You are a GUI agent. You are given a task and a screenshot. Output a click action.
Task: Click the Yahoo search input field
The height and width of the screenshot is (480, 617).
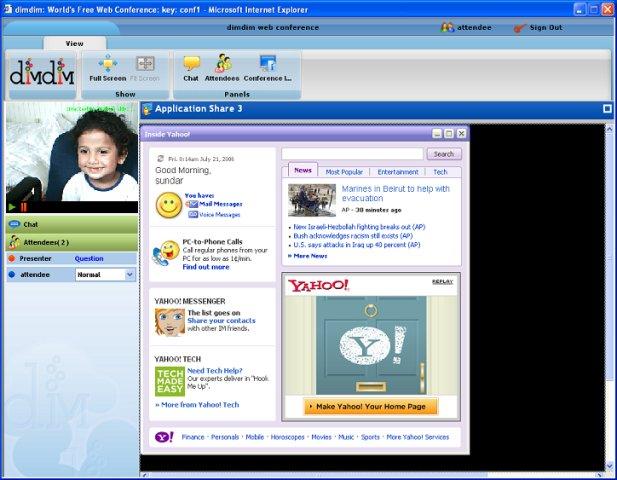[x=353, y=154]
